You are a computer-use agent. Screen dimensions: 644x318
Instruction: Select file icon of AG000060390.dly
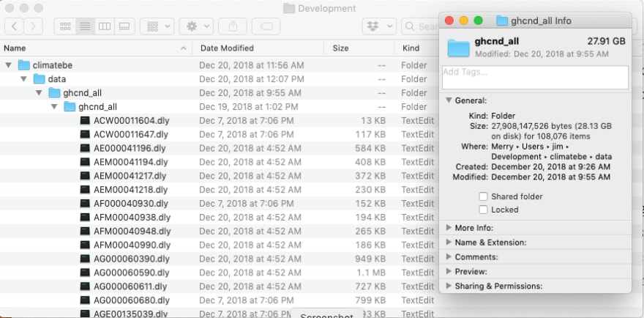(85, 259)
